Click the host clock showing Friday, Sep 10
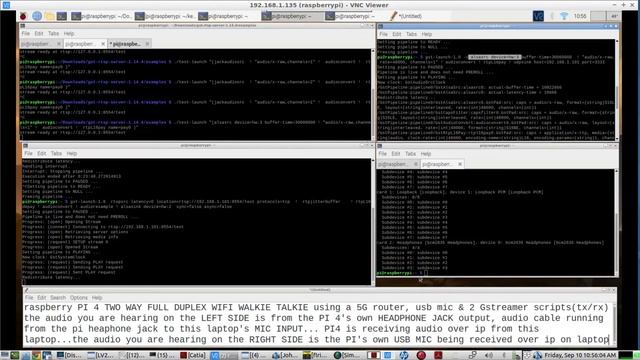640x360 pixels. click(580, 356)
